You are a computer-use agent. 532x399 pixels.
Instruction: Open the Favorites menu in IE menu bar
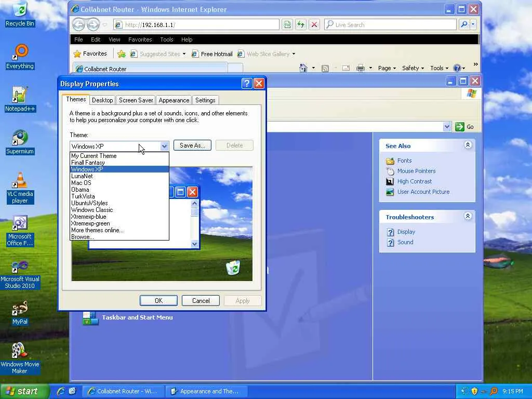[140, 39]
